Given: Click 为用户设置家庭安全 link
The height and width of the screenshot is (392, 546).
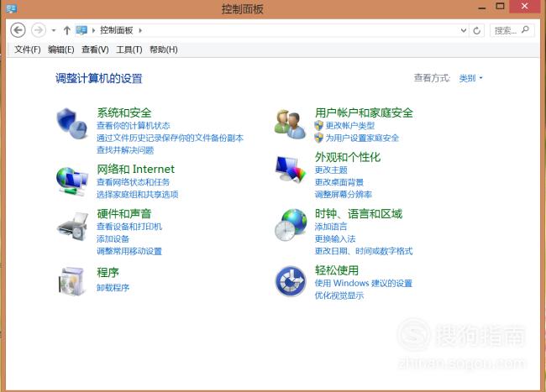Looking at the screenshot, I should 362,138.
